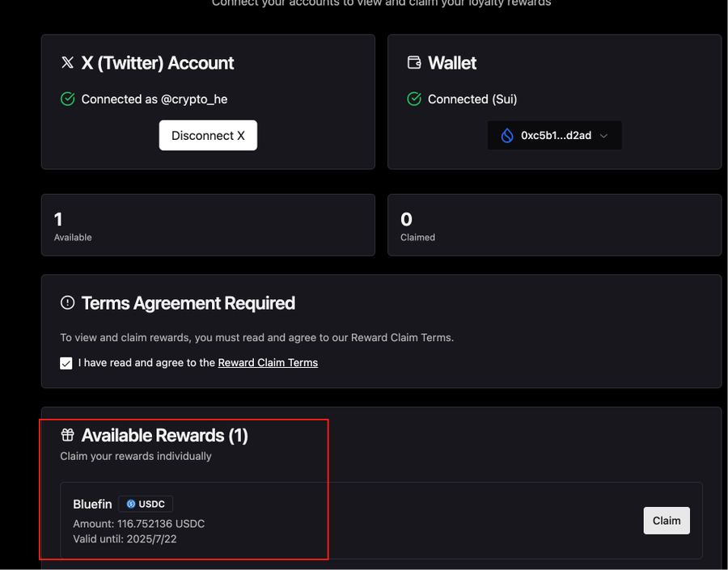
Task: Click the X logo icon beside Account heading
Action: pyautogui.click(x=68, y=63)
